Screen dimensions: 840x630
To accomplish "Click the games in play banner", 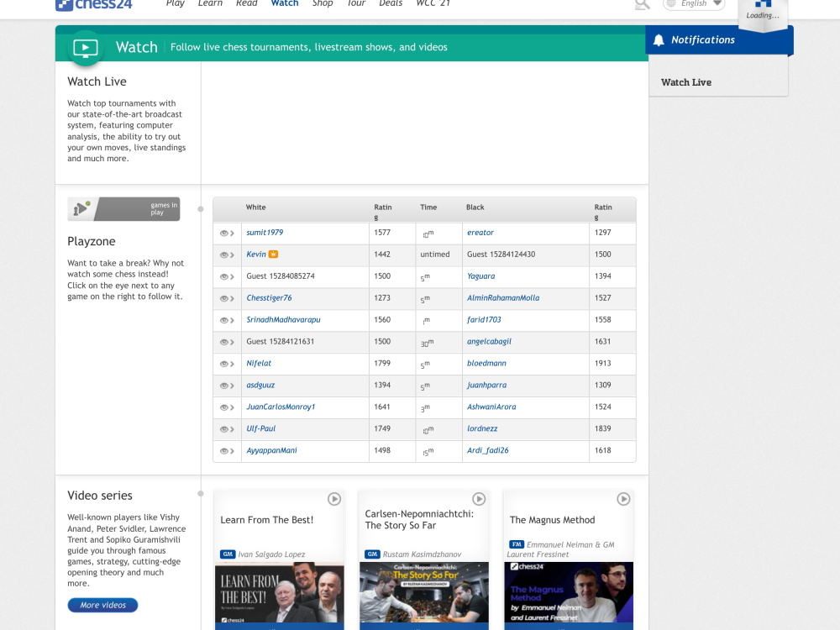I will [x=123, y=209].
